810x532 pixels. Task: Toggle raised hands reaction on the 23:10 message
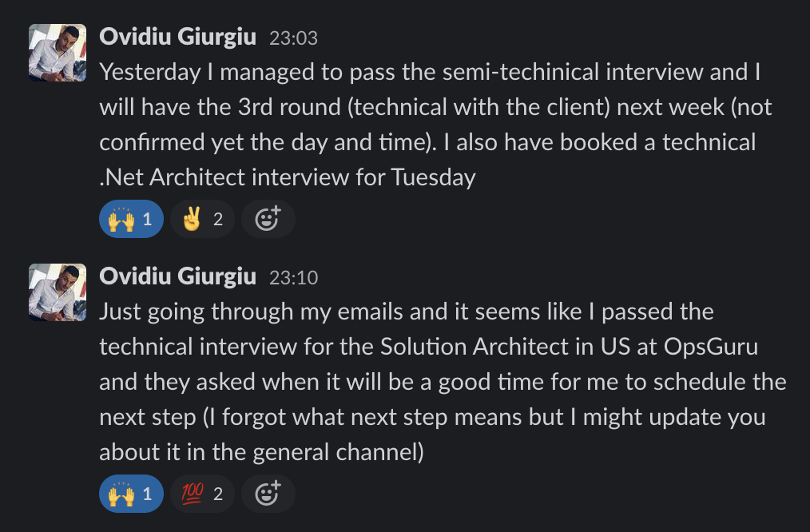click(x=131, y=494)
